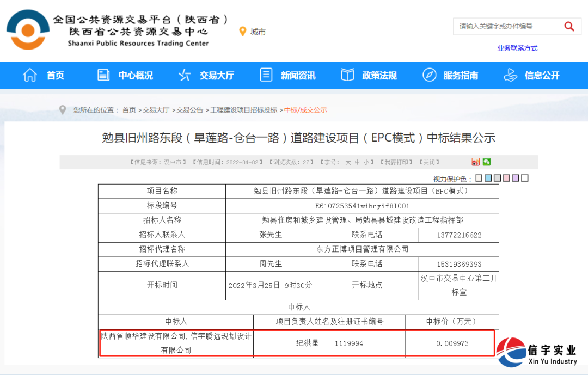Share the announcement via the green WeChat icon
This screenshot has height=375, width=588.
point(486,162)
